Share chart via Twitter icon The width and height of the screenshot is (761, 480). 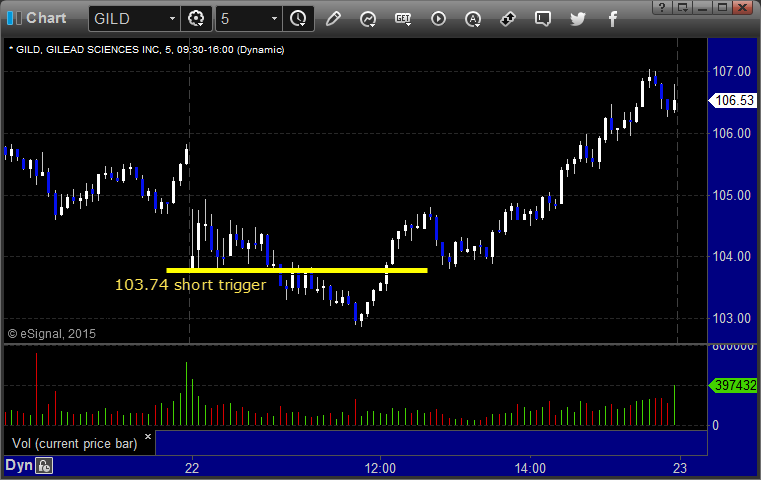coord(578,19)
